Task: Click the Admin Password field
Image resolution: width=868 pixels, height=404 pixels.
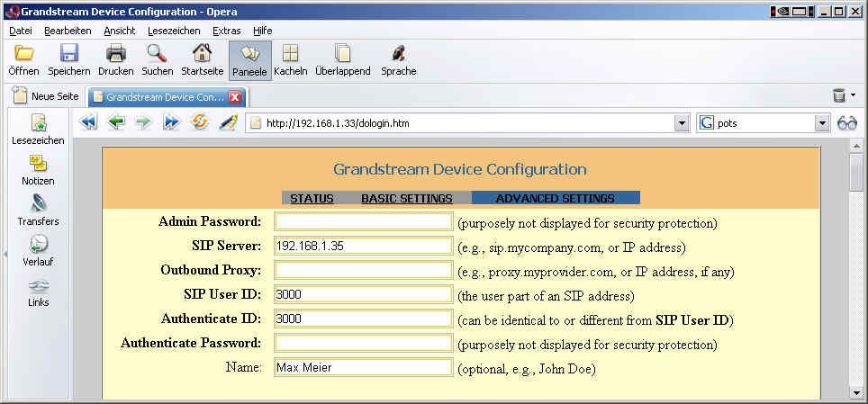Action: [x=364, y=222]
